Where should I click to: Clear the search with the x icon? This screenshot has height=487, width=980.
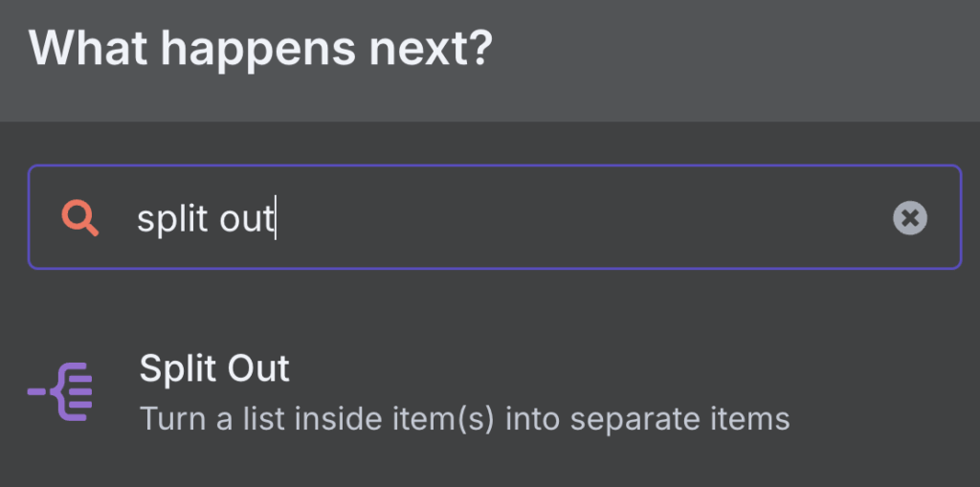click(x=909, y=218)
